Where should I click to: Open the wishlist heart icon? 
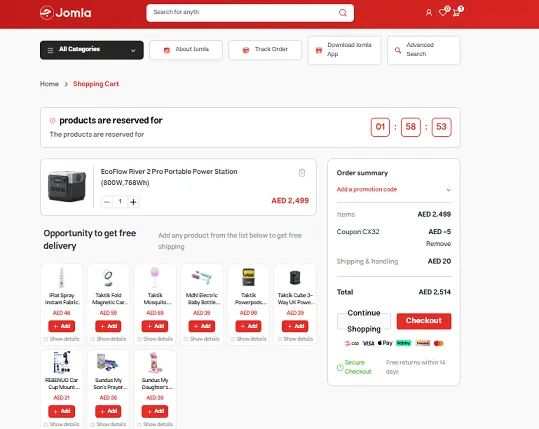(443, 12)
